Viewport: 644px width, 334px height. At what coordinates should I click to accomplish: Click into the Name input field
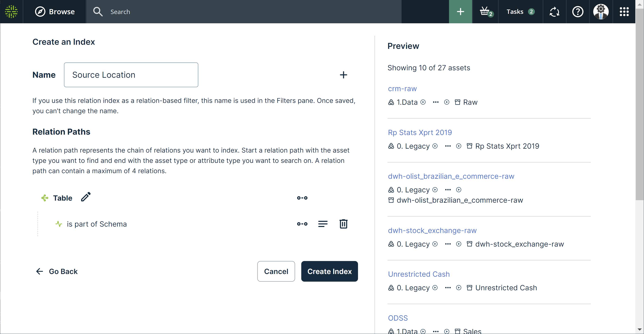point(131,75)
